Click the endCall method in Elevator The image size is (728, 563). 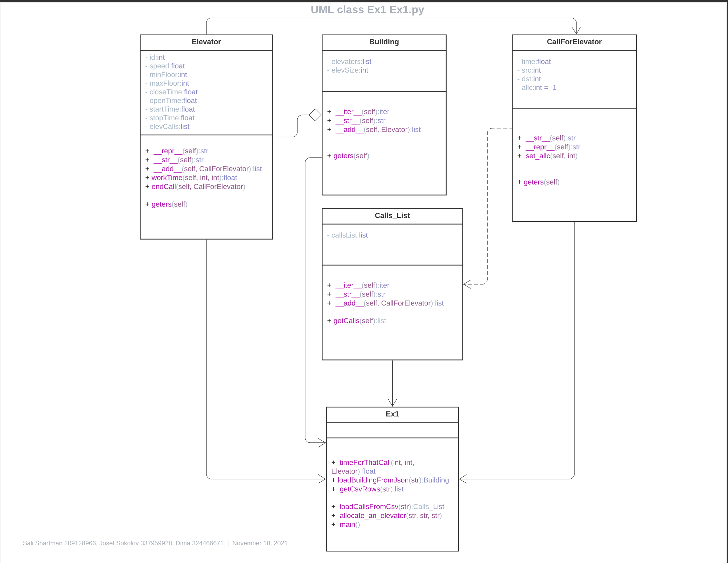[x=163, y=187]
